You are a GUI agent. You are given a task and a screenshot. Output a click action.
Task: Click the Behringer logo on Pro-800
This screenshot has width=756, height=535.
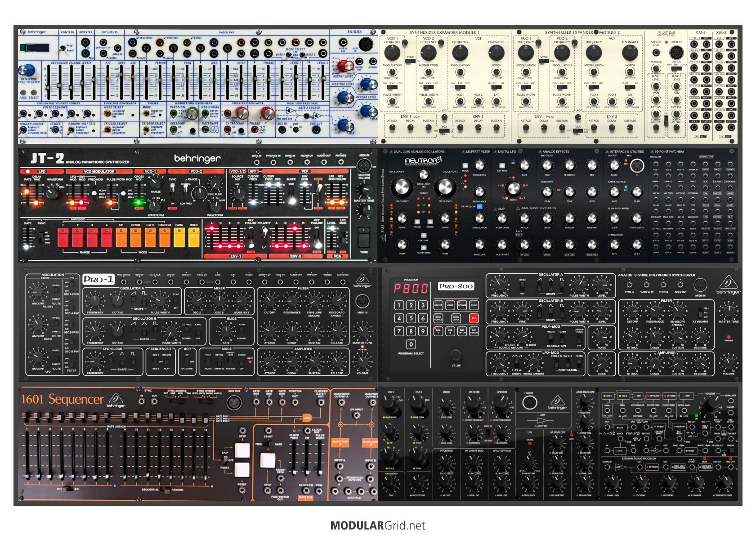pyautogui.click(x=728, y=285)
